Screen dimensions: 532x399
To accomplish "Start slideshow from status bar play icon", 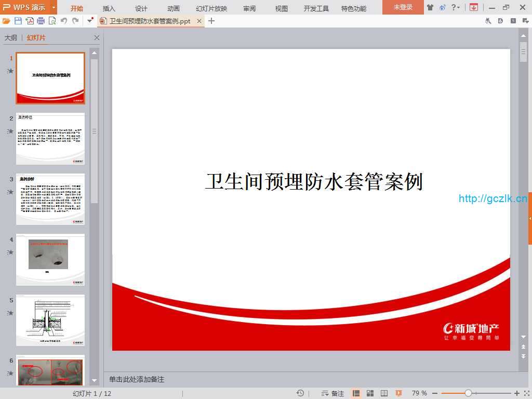I will [398, 393].
